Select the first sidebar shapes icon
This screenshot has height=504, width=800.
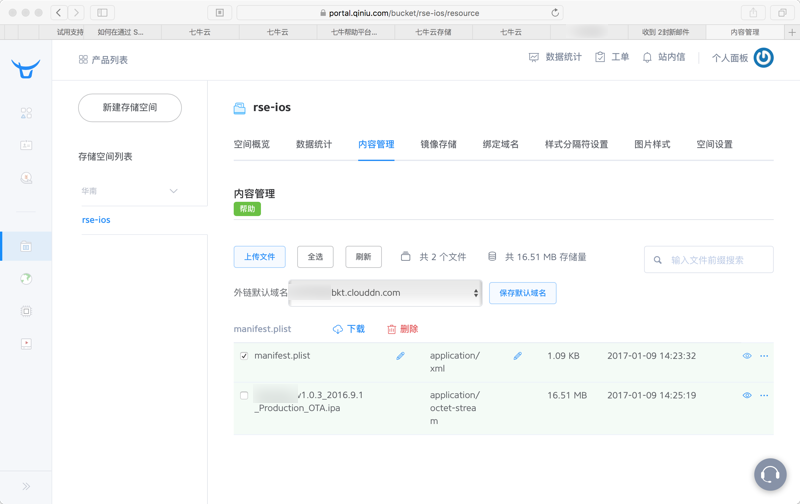pos(26,113)
